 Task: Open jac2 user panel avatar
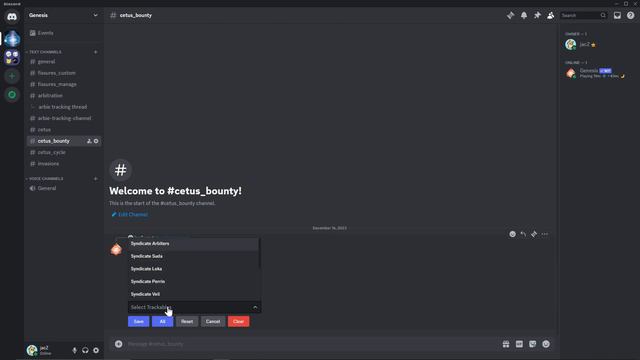(32, 350)
